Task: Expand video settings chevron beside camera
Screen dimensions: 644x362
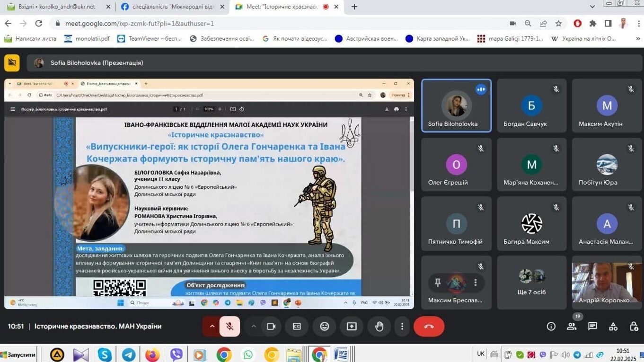Action: (x=254, y=327)
